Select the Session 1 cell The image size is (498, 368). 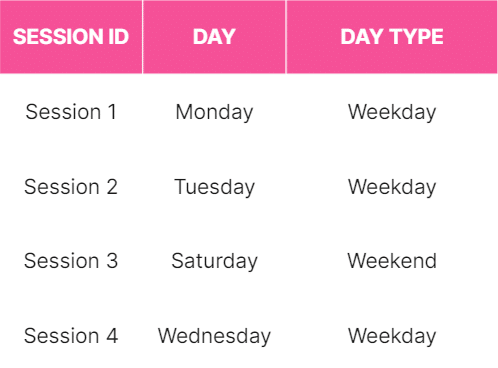(x=71, y=112)
